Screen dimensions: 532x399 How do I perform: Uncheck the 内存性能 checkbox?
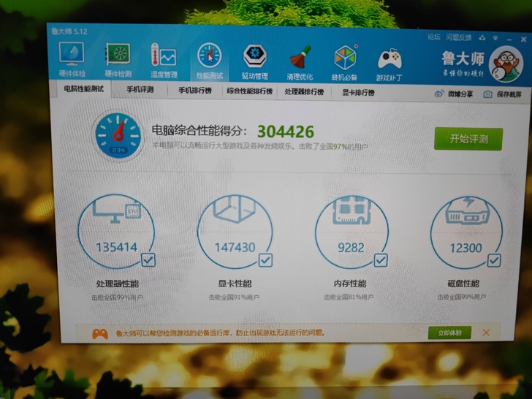click(381, 260)
